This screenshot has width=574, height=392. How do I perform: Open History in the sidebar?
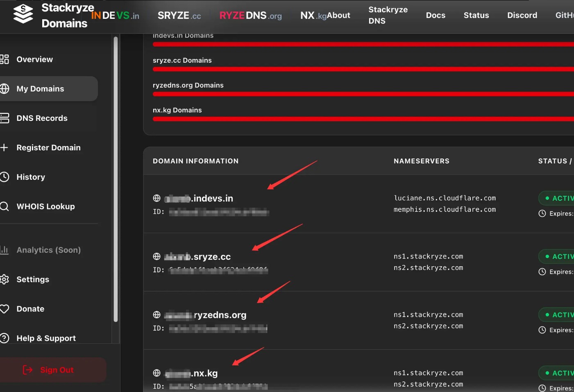[49, 177]
